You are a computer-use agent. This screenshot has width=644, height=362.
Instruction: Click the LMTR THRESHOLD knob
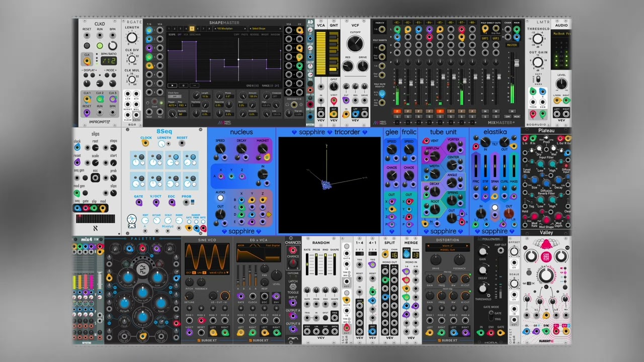tap(538, 39)
